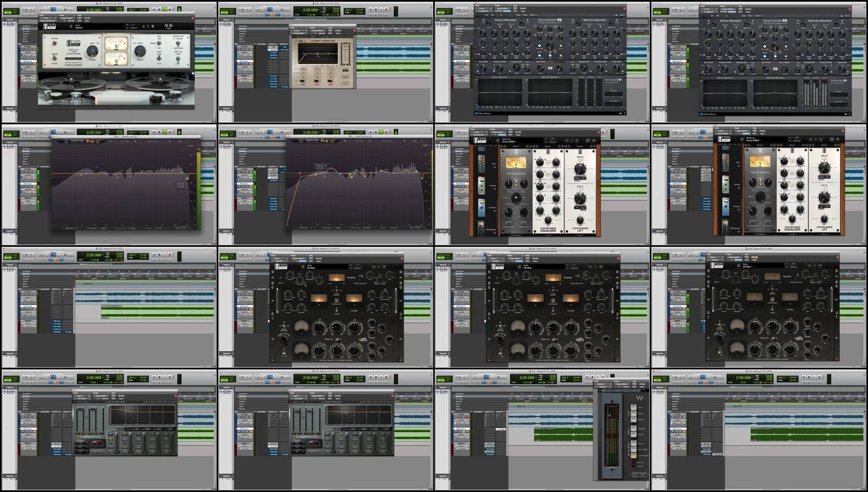This screenshot has width=868, height=492.
Task: Open the Default preset dropdown in Virtual Tape Machines
Action: click(100, 27)
